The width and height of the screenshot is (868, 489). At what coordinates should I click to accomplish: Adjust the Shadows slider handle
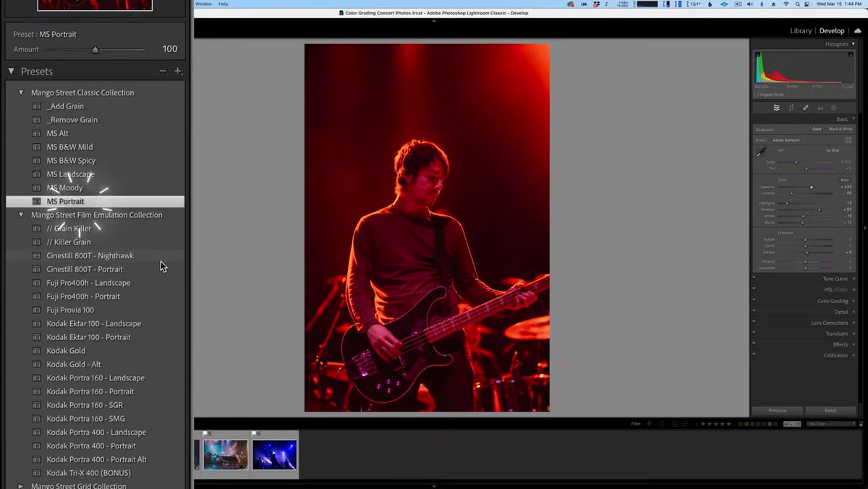point(820,210)
